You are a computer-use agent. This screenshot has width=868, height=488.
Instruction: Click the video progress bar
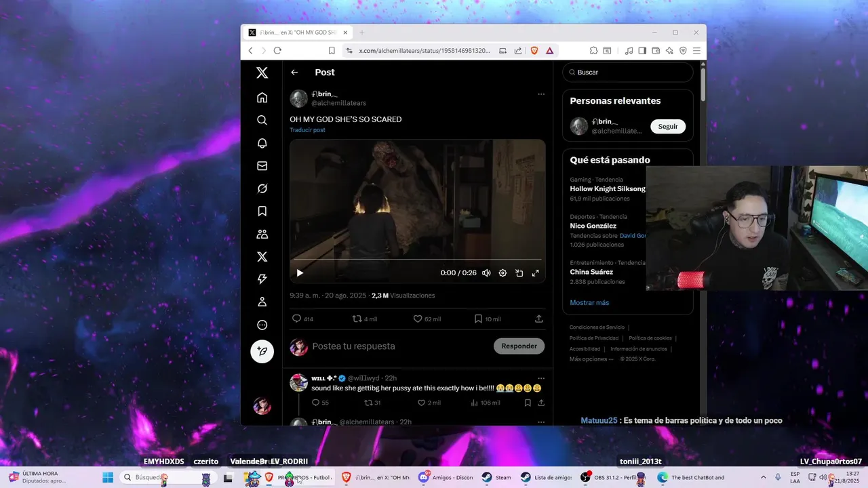[x=418, y=260]
